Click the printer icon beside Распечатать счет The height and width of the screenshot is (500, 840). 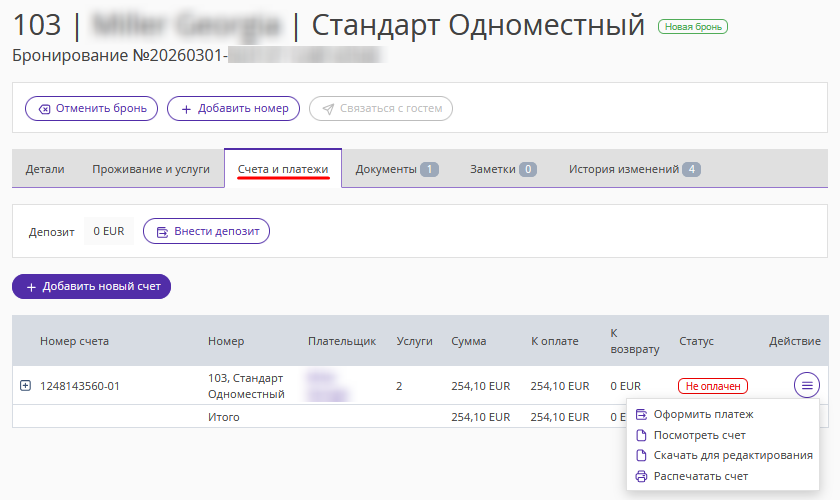tap(641, 476)
